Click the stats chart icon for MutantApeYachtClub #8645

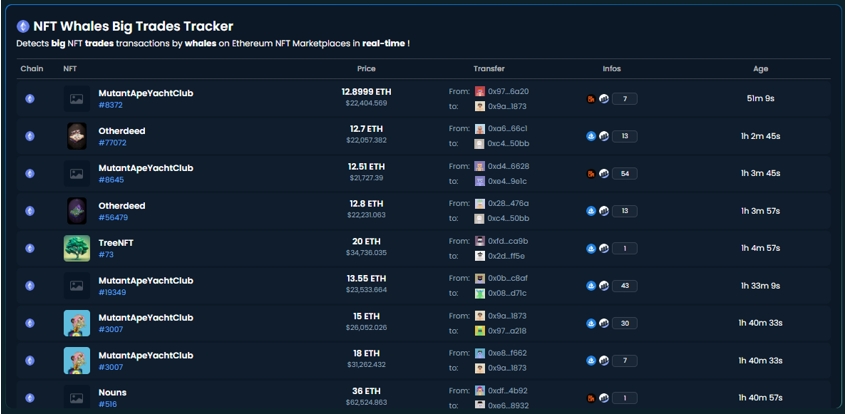tap(604, 173)
